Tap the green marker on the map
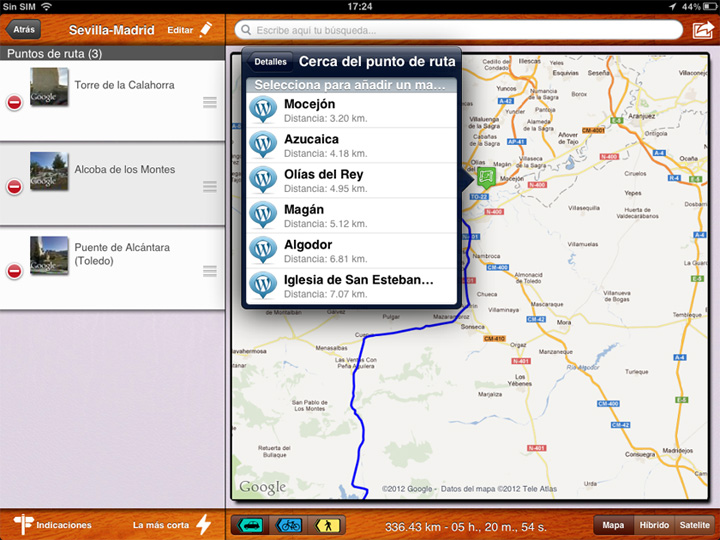The image size is (720, 540). pos(487,177)
